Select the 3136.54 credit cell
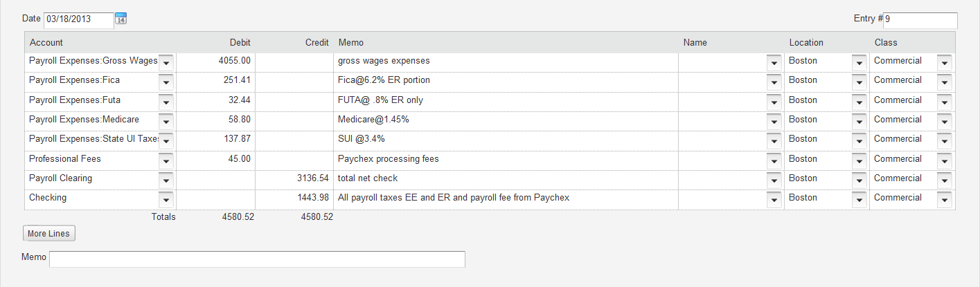980x287 pixels. (294, 179)
